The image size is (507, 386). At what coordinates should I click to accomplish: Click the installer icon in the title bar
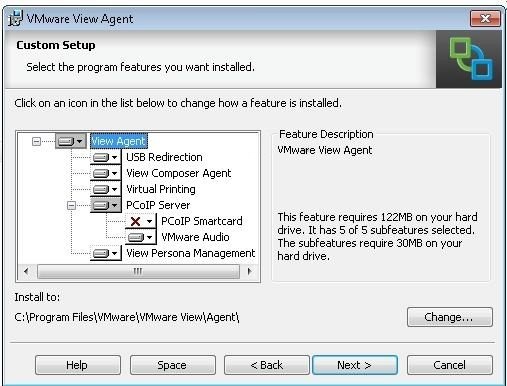(16, 18)
